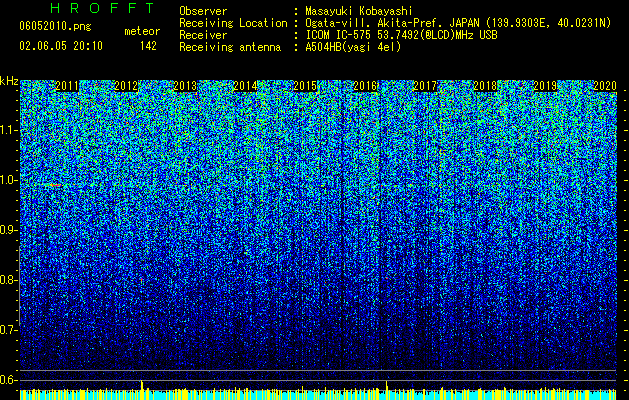Click the 2017 time marker
Screen dimensions: 629x400
click(x=425, y=86)
